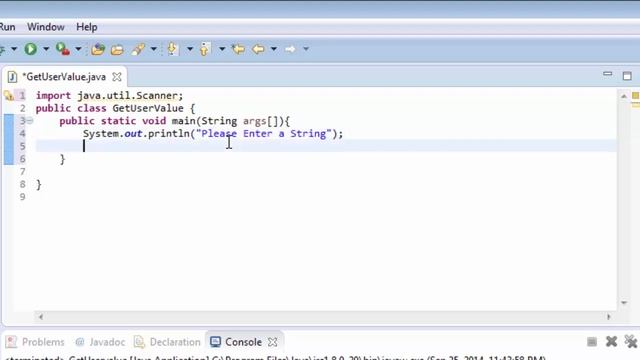Open the Forward navigation history dropdown
The width and height of the screenshot is (640, 360).
pyautogui.click(x=306, y=49)
